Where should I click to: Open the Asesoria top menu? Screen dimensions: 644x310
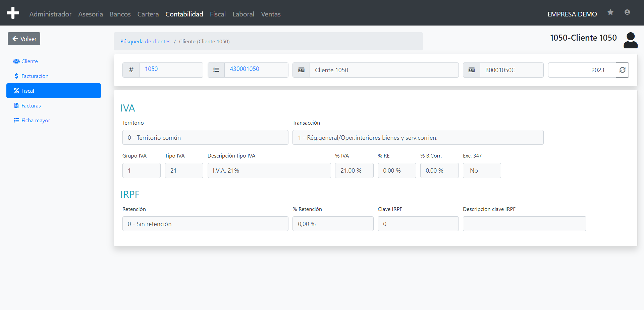(x=91, y=14)
